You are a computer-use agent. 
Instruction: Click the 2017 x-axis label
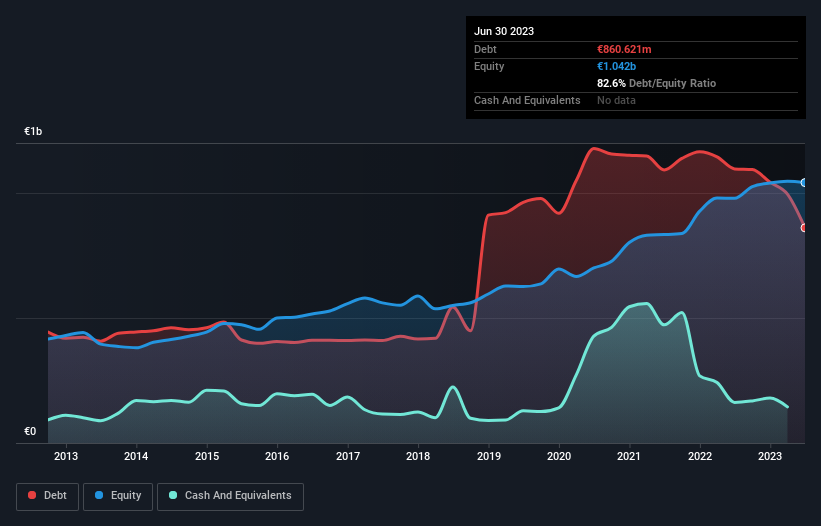348,456
